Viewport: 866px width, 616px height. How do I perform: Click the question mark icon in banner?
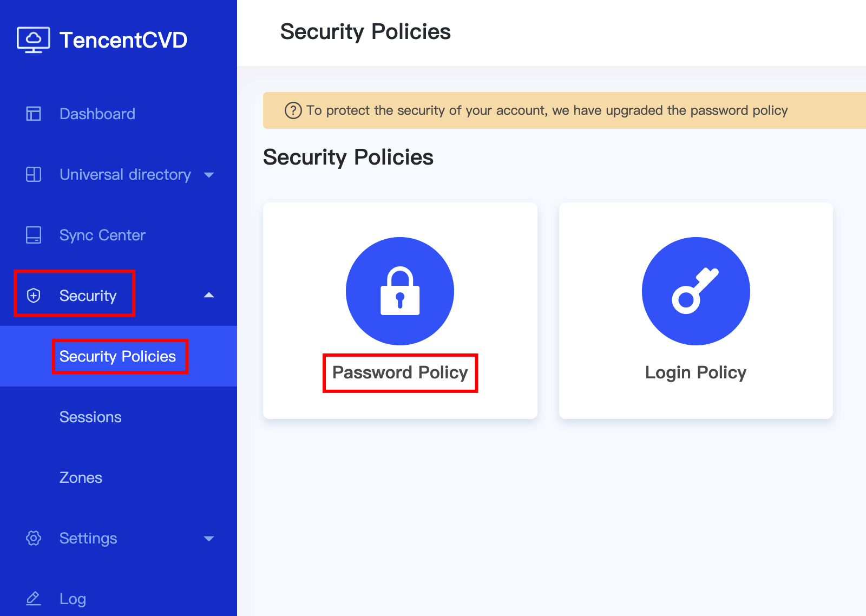[293, 110]
